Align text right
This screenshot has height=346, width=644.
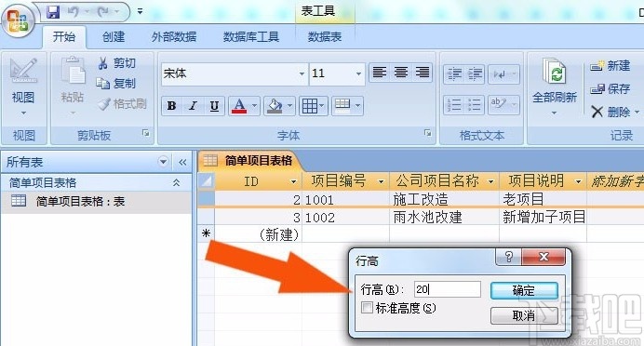(423, 73)
